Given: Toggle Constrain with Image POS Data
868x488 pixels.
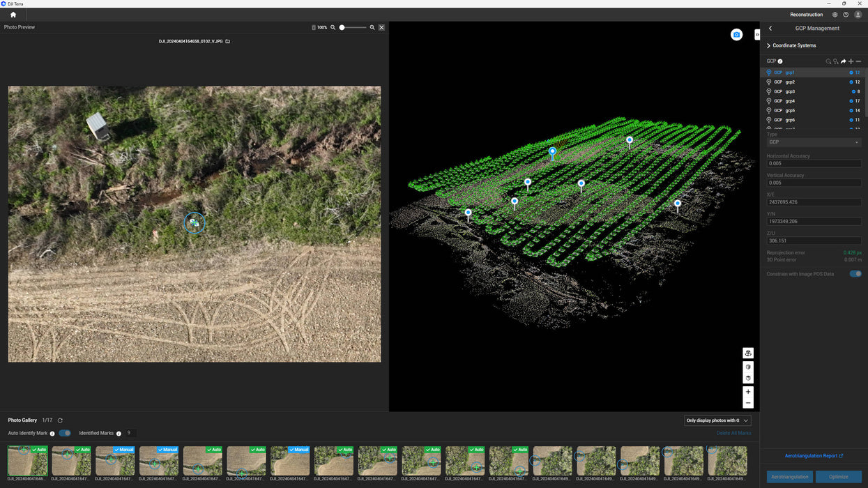Looking at the screenshot, I should coord(855,274).
